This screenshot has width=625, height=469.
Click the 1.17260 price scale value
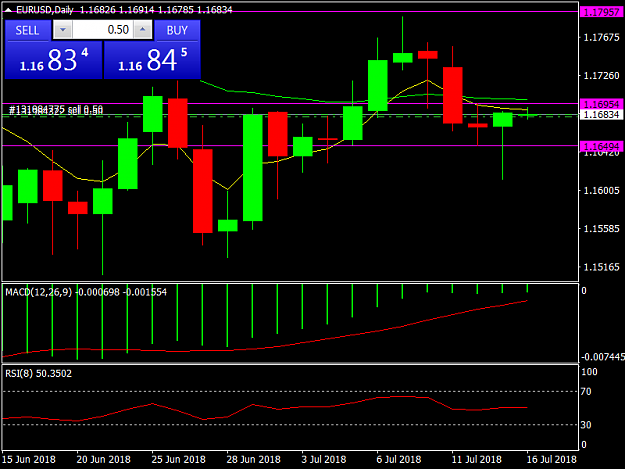pos(601,76)
